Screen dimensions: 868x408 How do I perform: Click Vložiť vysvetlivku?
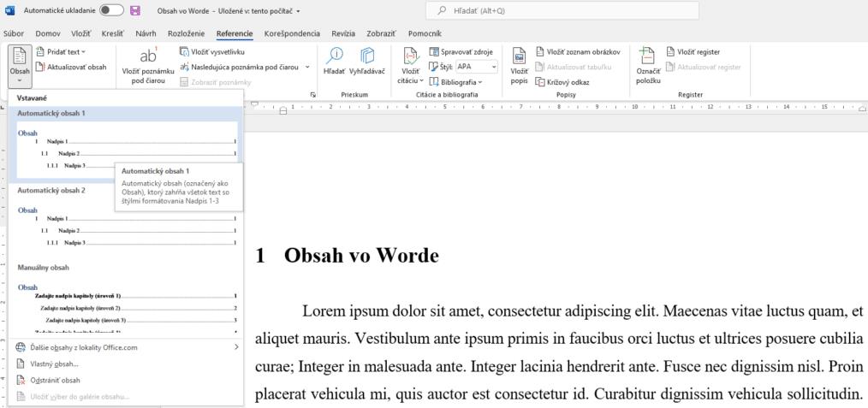(x=212, y=52)
